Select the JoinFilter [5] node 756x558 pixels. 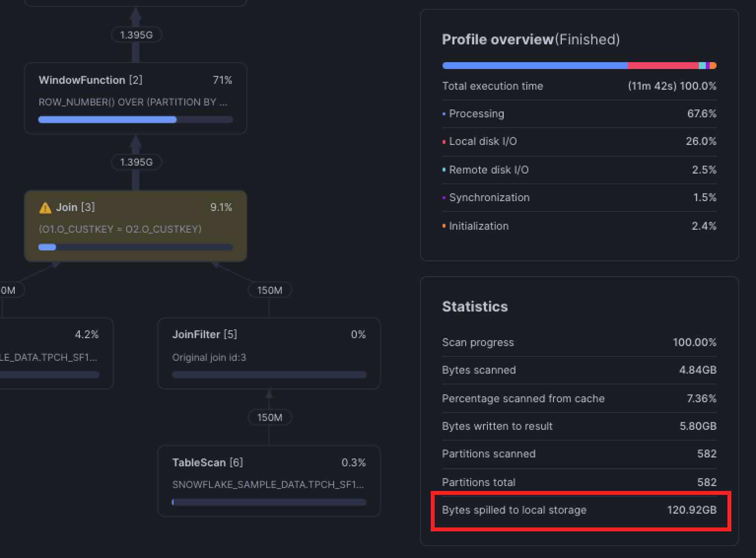coord(269,353)
